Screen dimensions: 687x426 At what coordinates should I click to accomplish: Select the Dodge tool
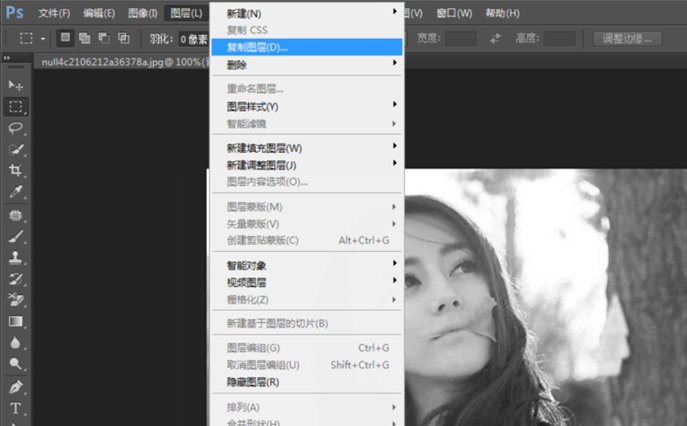tap(16, 364)
